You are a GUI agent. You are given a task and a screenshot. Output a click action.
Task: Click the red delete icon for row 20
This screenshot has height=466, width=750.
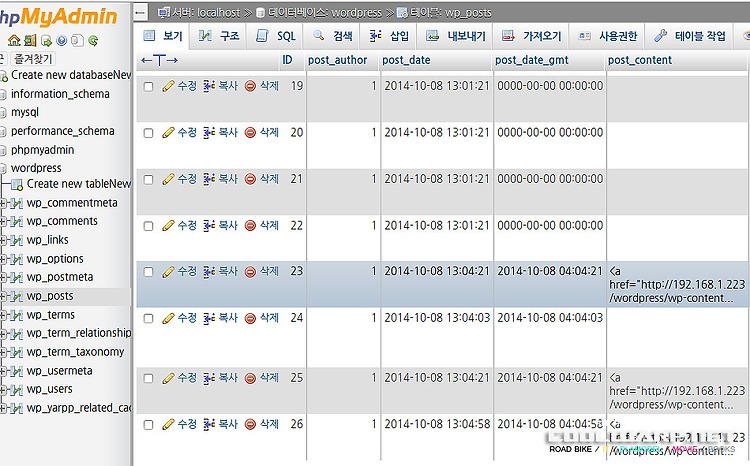pyautogui.click(x=250, y=133)
